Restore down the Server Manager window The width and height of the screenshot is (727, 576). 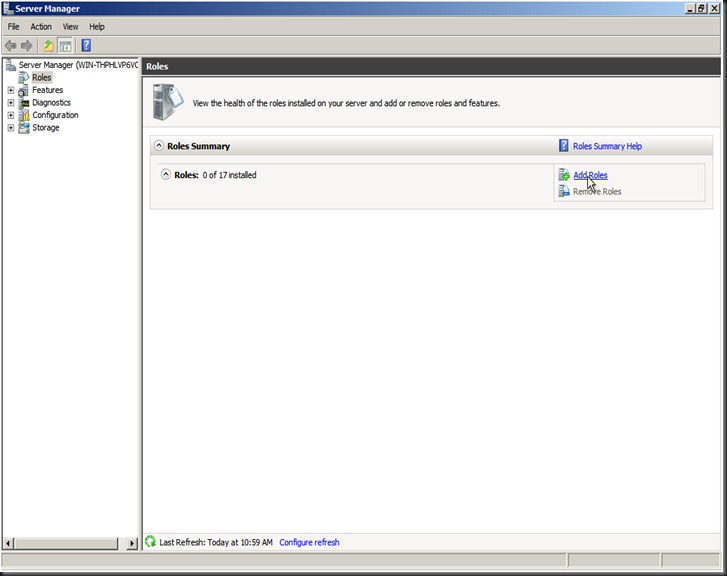click(x=702, y=8)
